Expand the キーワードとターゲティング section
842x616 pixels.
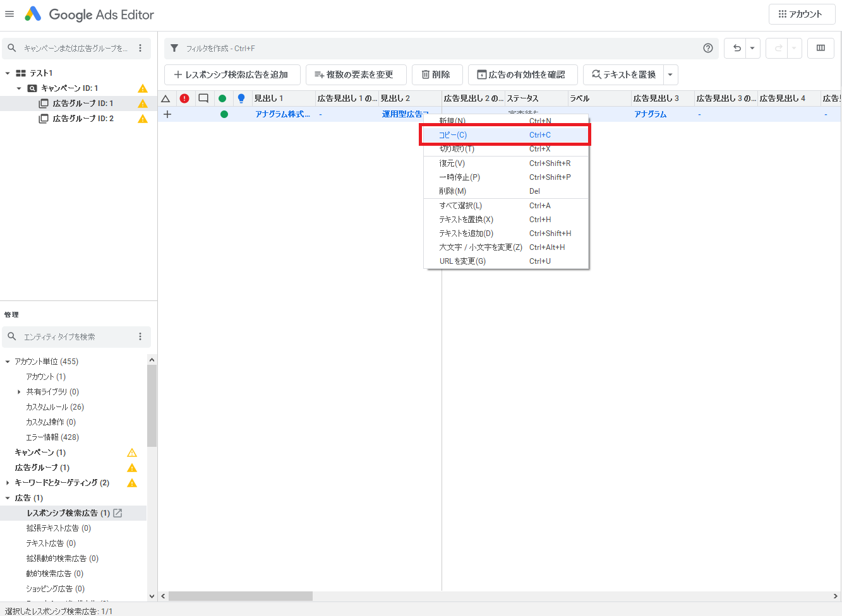8,483
